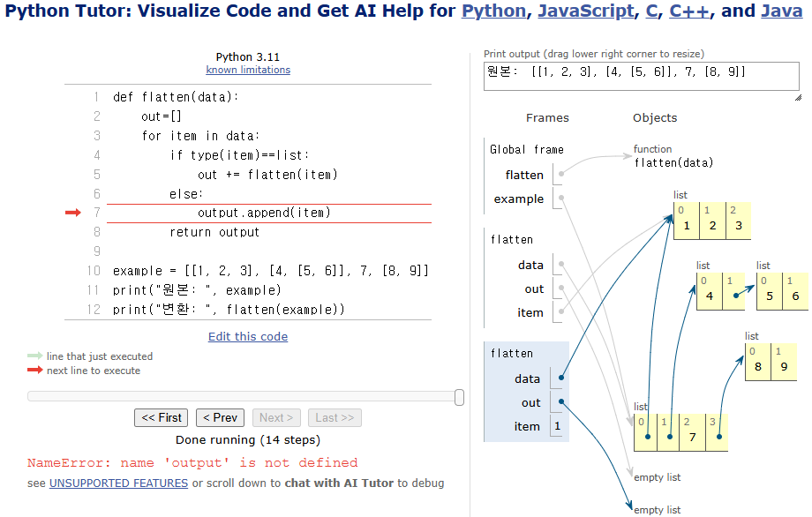Click code line 2 'out=[]'
The width and height of the screenshot is (812, 517).
(x=161, y=116)
